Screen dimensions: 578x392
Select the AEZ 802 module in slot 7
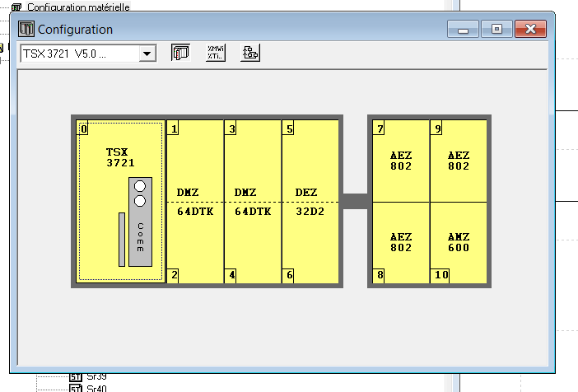click(401, 161)
